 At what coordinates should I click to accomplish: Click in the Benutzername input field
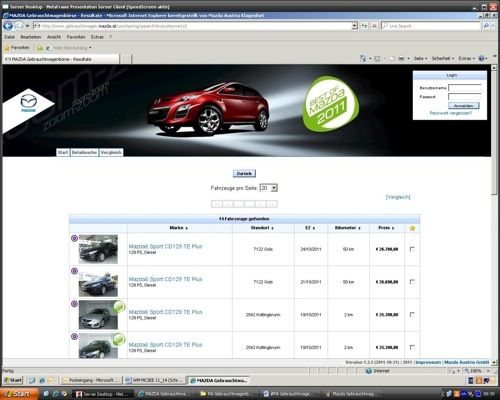tap(465, 88)
